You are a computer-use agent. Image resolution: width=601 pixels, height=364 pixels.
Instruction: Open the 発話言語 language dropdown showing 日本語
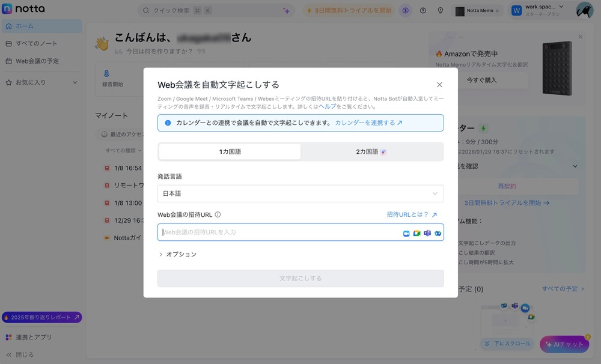tap(300, 193)
